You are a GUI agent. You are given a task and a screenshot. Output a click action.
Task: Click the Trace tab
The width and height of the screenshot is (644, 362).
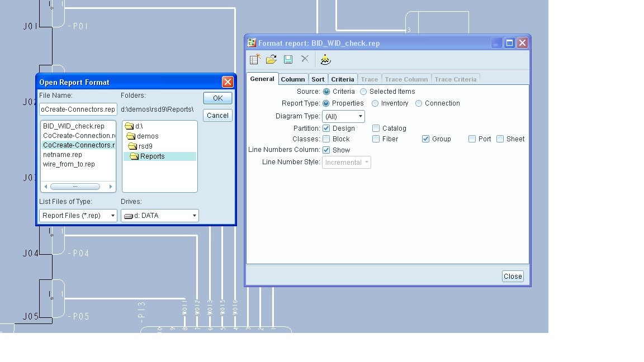(x=369, y=79)
